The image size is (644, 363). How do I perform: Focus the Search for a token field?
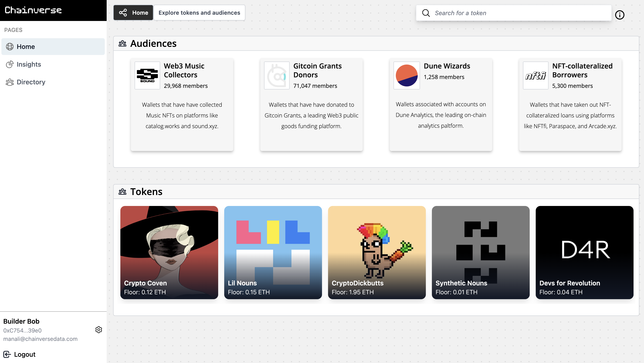514,13
